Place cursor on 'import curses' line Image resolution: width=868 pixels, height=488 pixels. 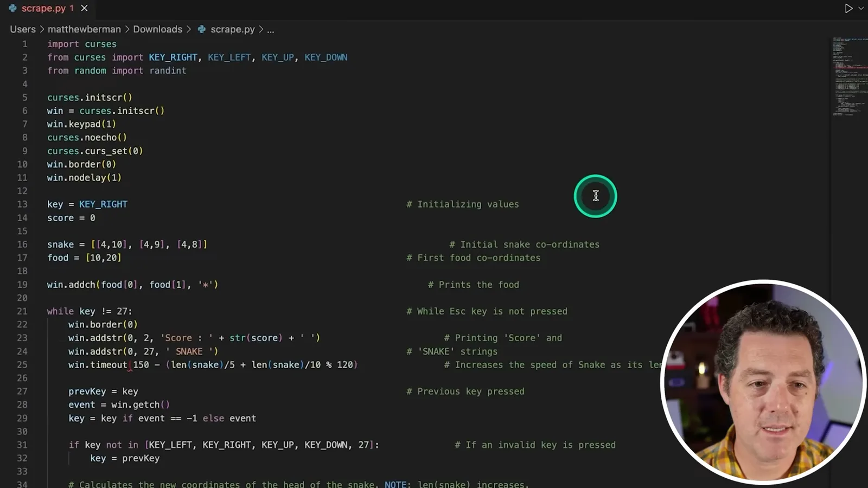tap(82, 44)
